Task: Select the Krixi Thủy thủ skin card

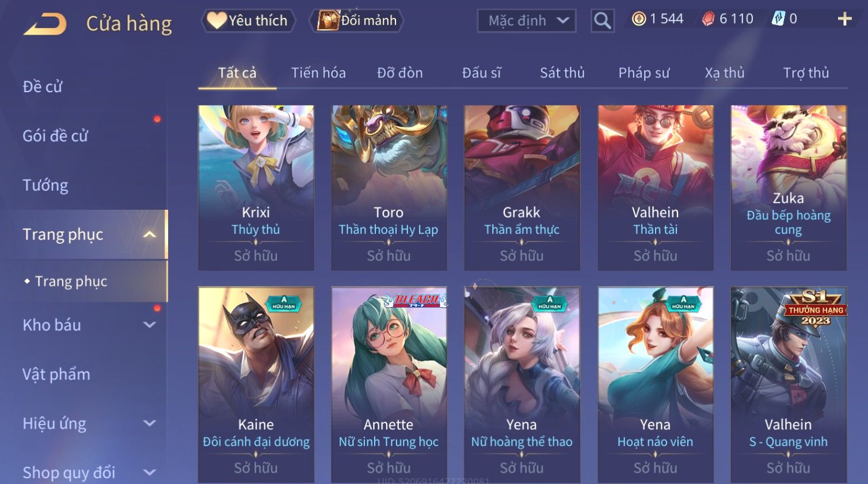Action: click(x=256, y=188)
